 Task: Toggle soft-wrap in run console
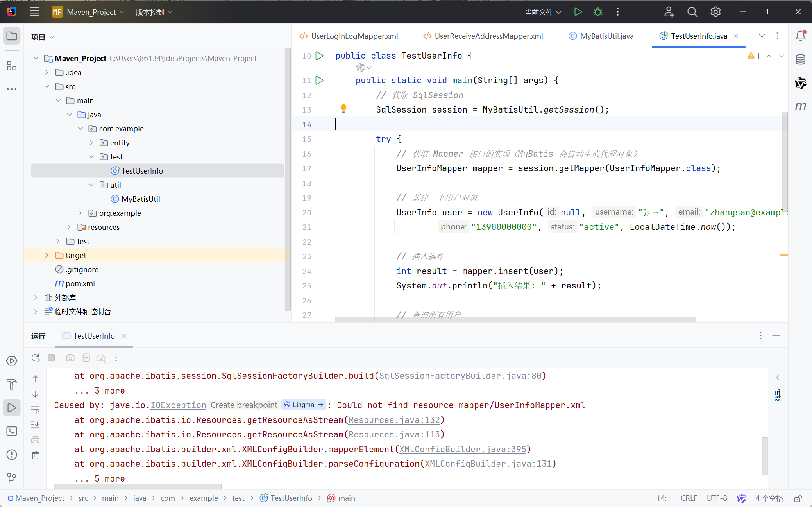coord(35,410)
